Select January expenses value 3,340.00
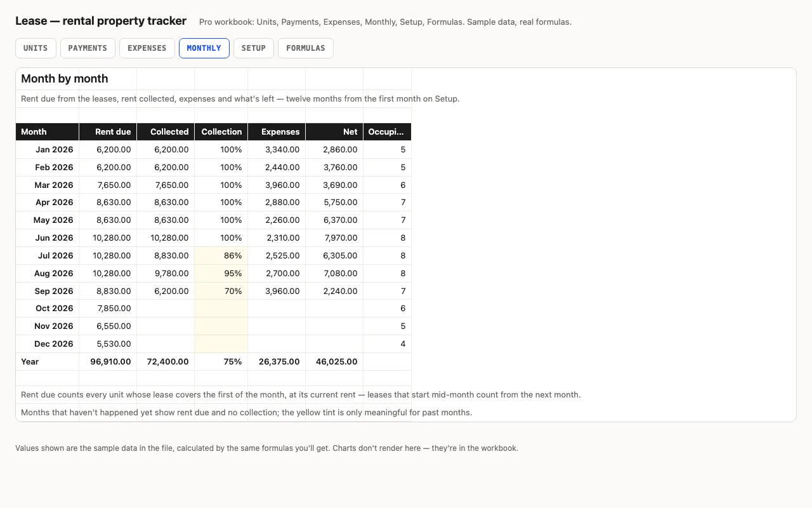This screenshot has width=812, height=508. tap(277, 150)
